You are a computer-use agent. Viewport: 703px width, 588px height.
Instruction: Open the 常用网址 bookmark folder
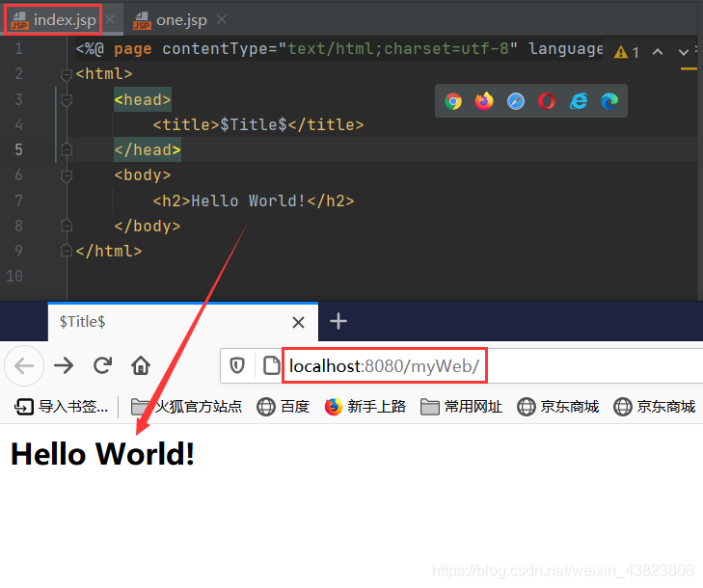point(461,407)
